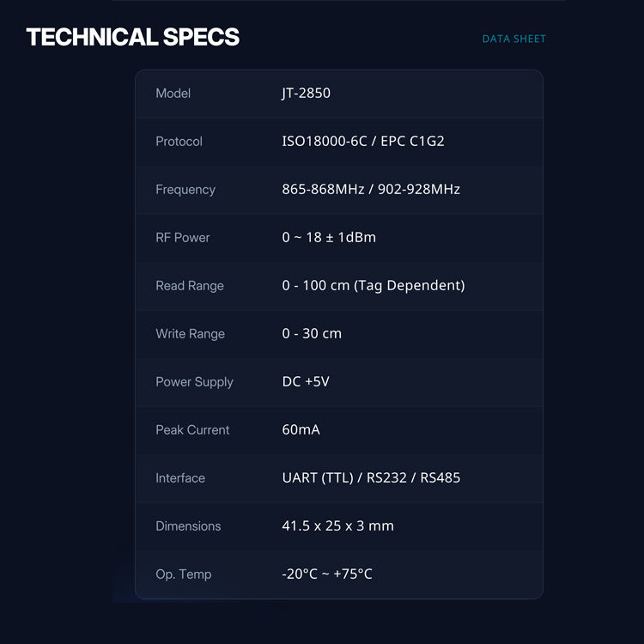
Task: Select the Write Range label
Action: tap(190, 334)
